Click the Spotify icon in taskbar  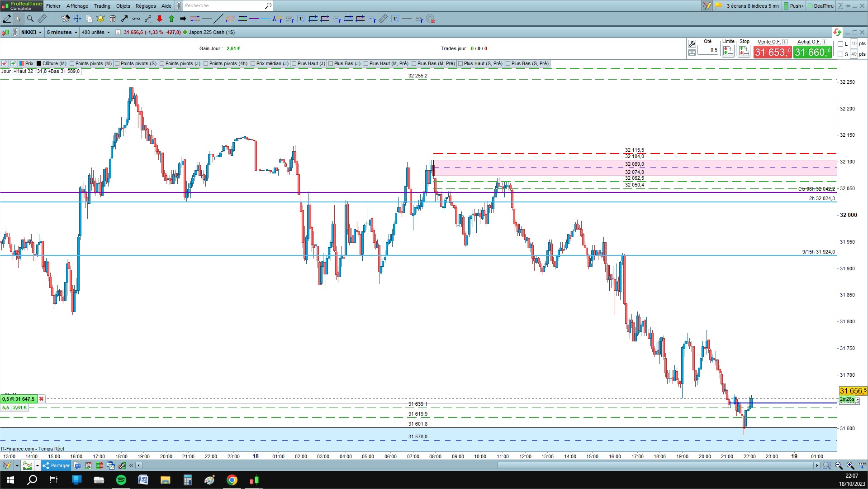coord(121,480)
